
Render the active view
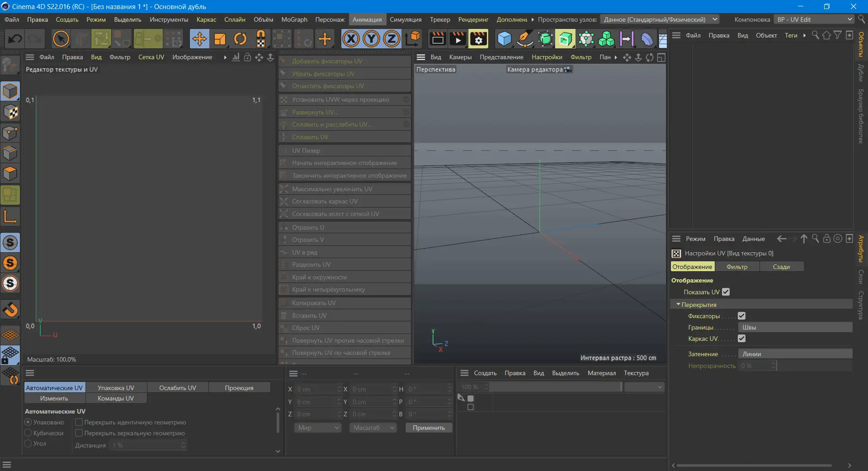(x=437, y=39)
